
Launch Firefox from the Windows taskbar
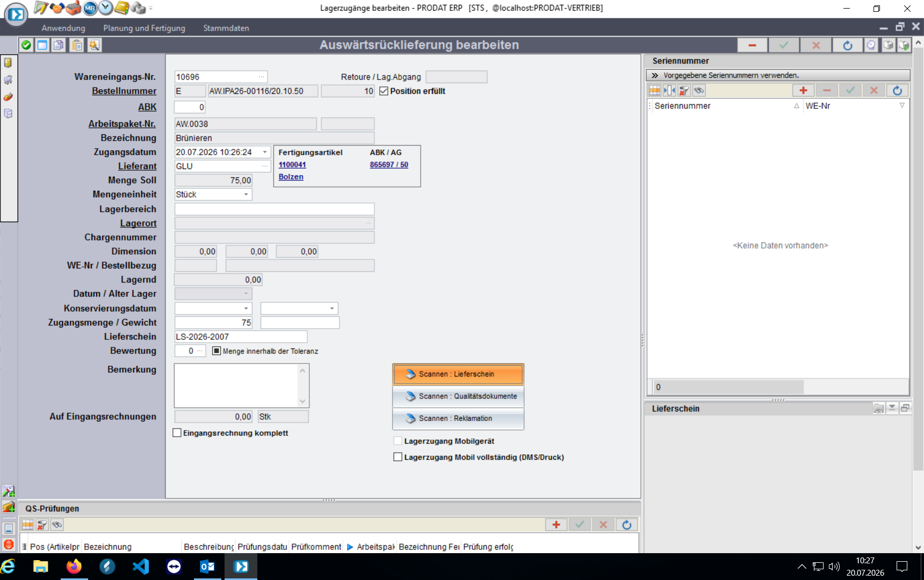tap(74, 567)
